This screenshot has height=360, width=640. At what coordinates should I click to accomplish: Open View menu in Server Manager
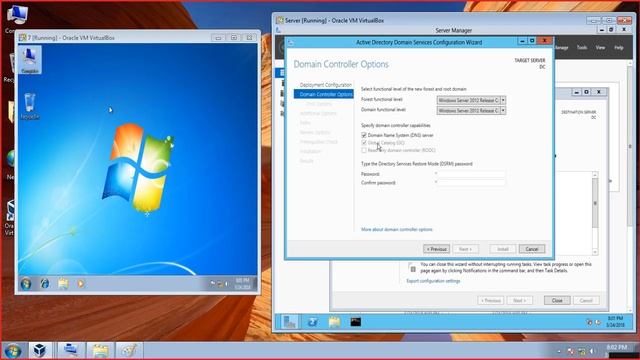(x=600, y=48)
